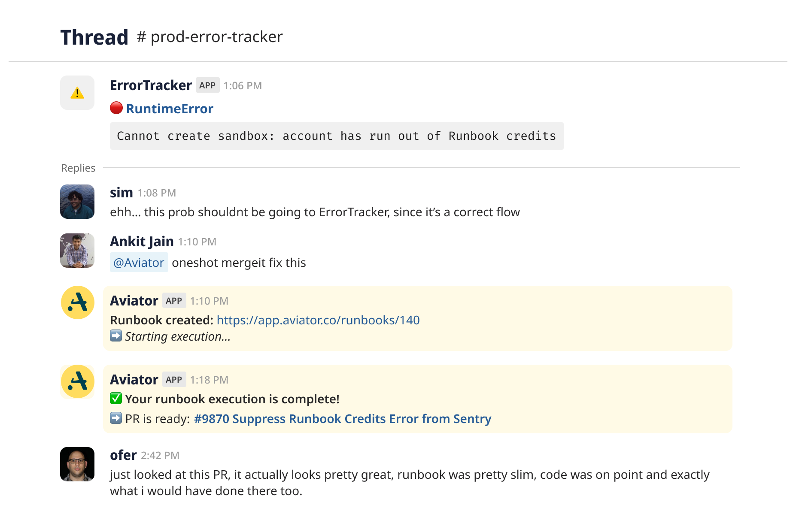Viewport: 796px width, 532px height.
Task: Click ofer's profile avatar
Action: (77, 464)
